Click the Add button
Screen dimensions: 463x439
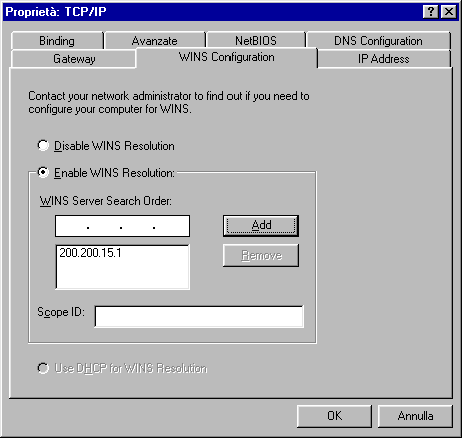point(261,226)
